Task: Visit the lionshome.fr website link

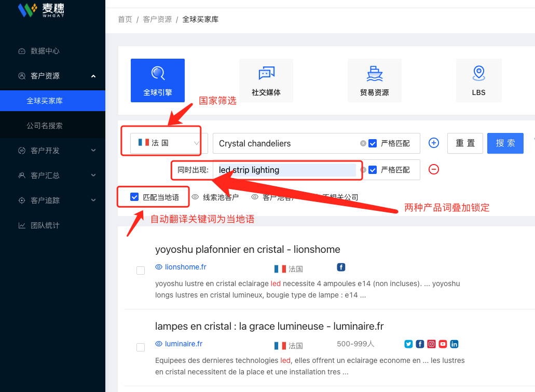Action: [184, 267]
